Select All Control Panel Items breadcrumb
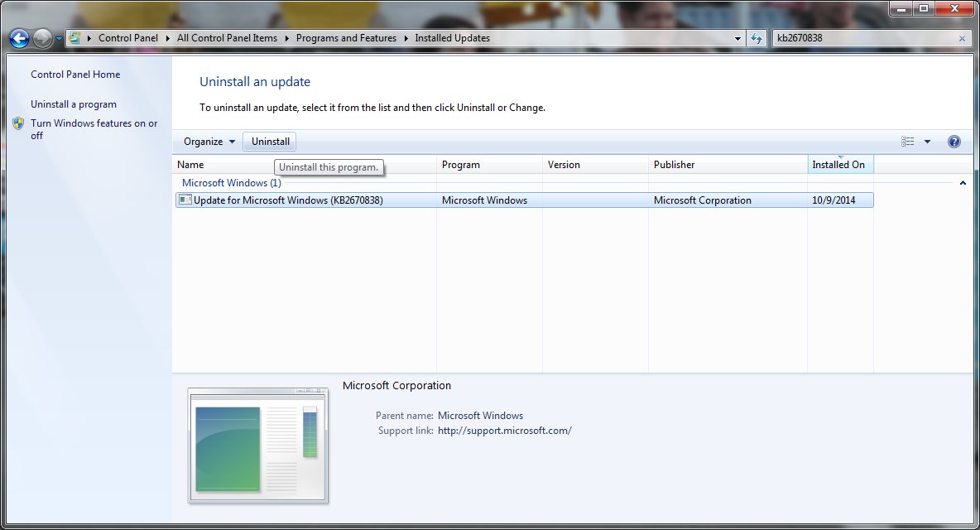 click(x=227, y=38)
